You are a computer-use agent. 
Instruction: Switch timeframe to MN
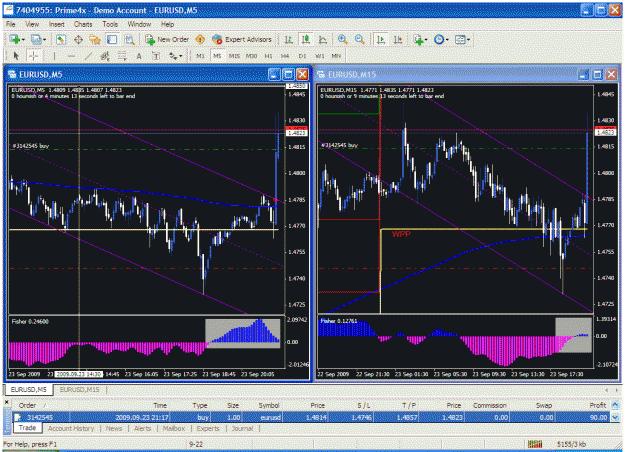[x=336, y=56]
